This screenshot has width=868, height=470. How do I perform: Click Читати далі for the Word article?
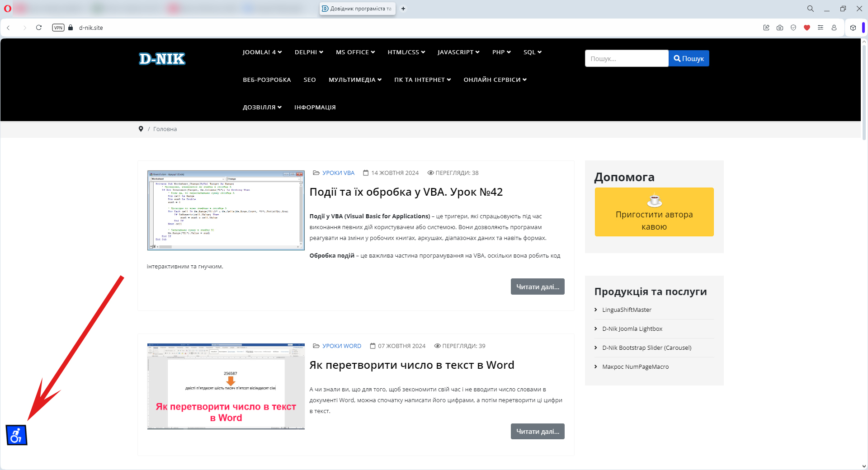click(538, 431)
